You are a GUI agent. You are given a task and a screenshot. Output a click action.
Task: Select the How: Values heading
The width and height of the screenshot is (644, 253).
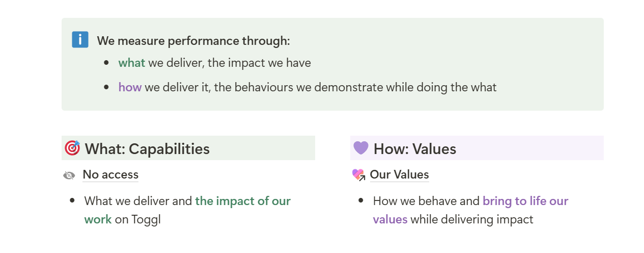tap(414, 149)
